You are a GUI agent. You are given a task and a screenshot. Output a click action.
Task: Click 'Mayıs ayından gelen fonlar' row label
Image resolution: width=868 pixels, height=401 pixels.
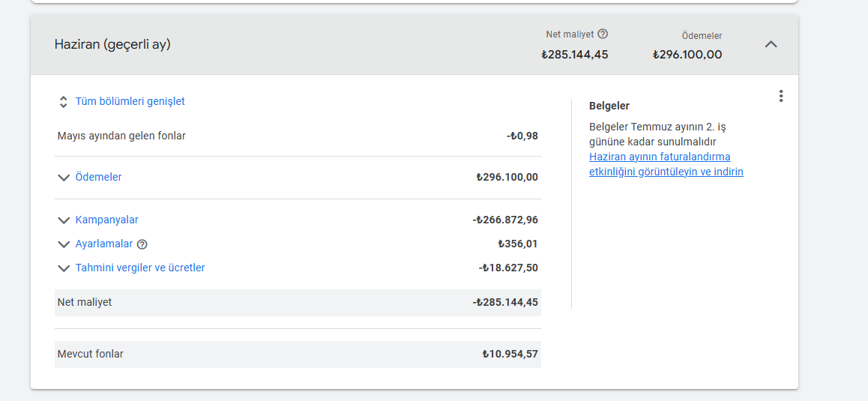click(121, 136)
